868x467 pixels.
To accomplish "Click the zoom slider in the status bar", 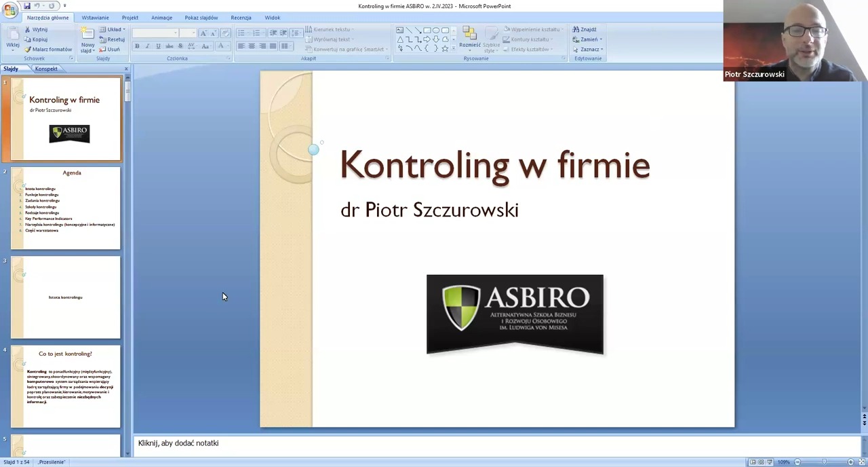I will click(824, 462).
